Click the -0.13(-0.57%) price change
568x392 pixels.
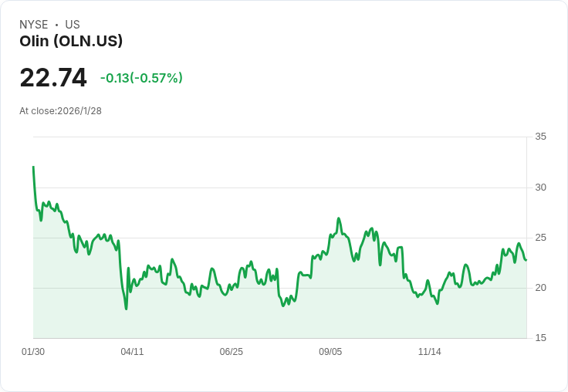pos(141,78)
